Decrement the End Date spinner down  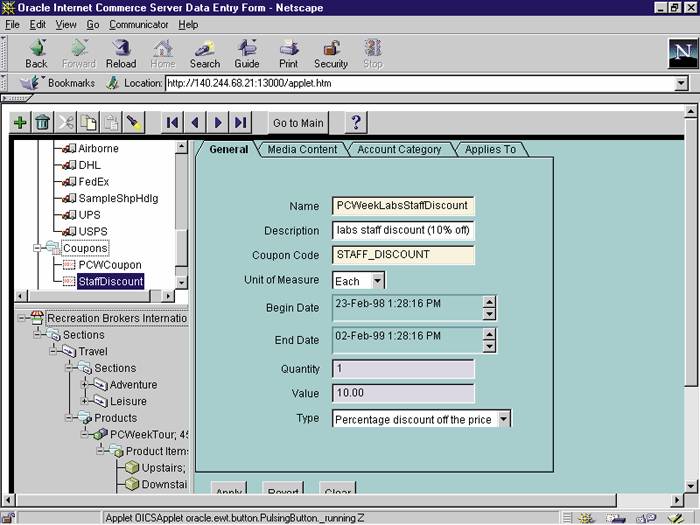click(489, 346)
